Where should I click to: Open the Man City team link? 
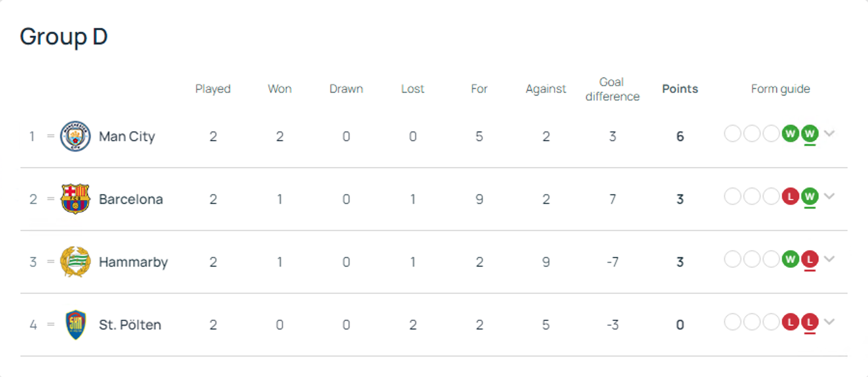click(x=127, y=137)
